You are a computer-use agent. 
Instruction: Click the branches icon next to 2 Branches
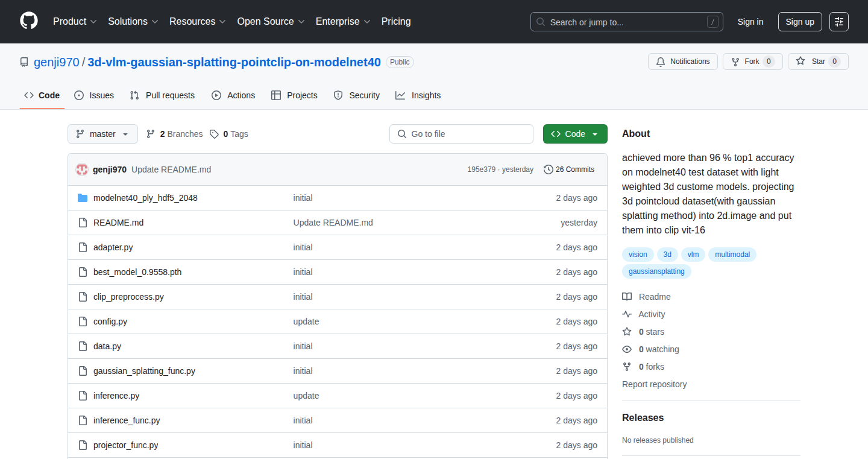151,134
